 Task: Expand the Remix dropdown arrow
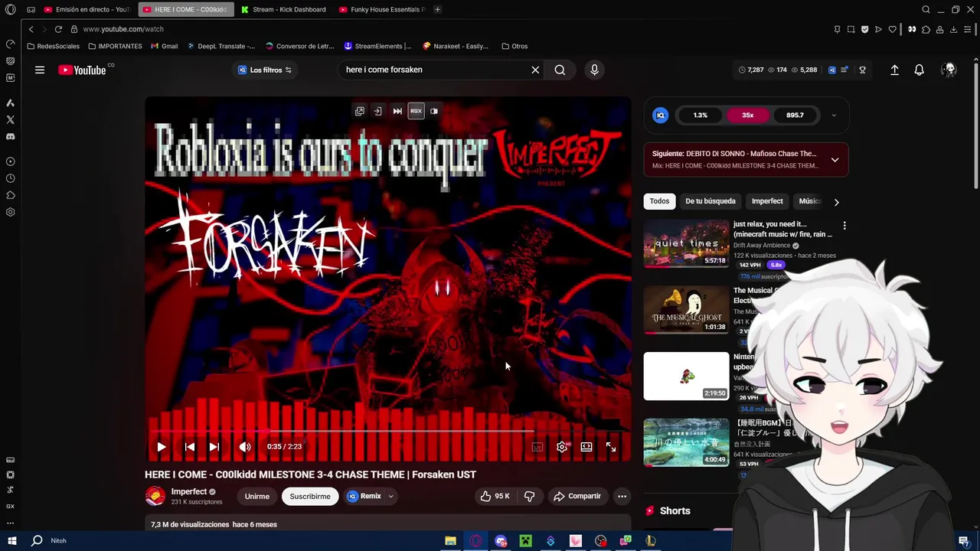click(390, 496)
